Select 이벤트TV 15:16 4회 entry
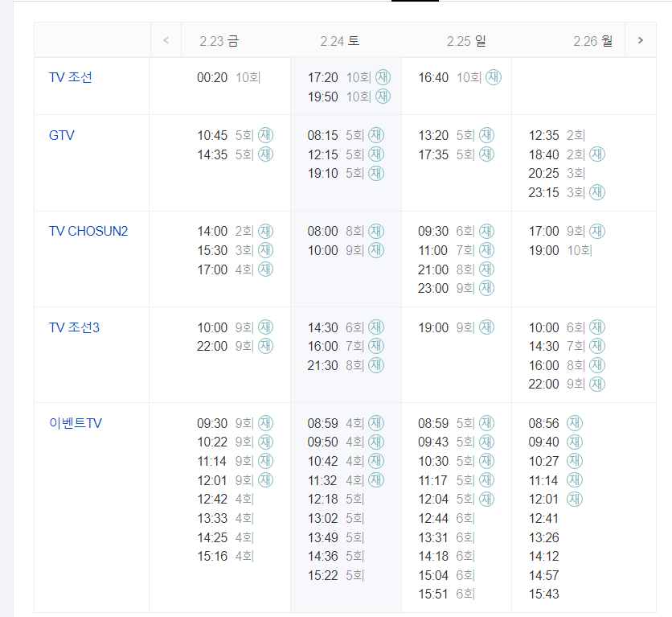 225,556
